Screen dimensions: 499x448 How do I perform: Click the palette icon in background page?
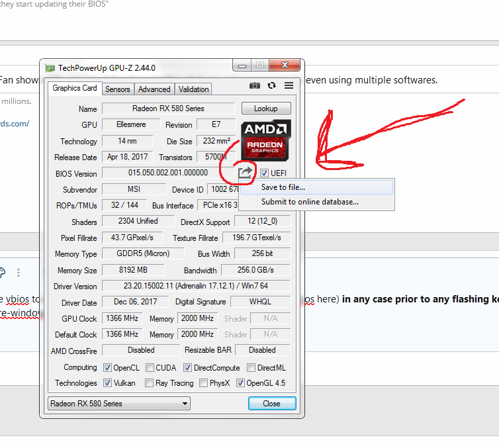2,273
